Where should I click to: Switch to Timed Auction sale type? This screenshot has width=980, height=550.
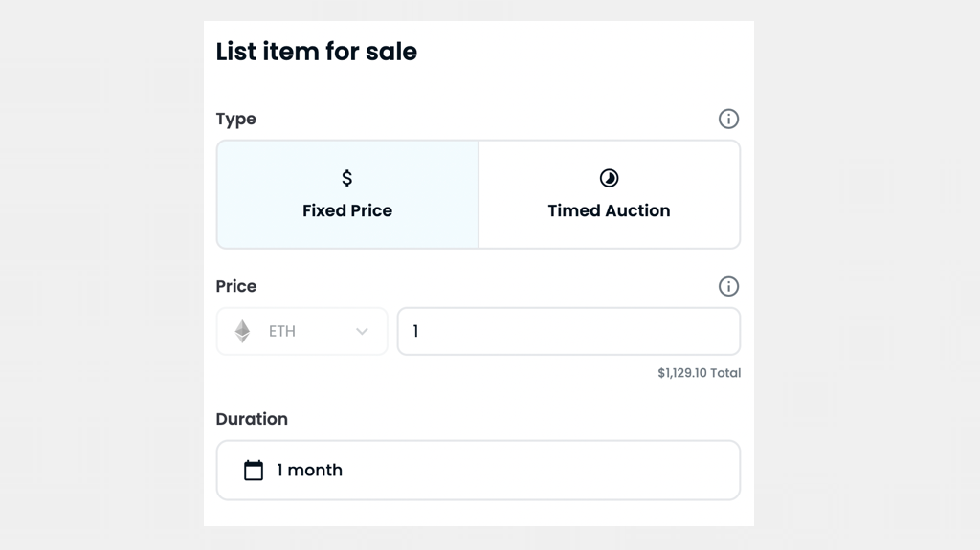click(609, 194)
